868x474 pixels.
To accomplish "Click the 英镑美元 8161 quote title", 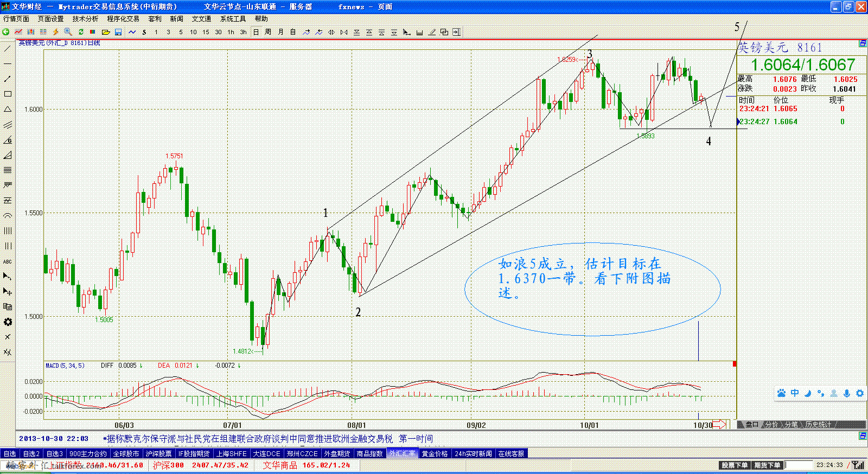I will [780, 48].
